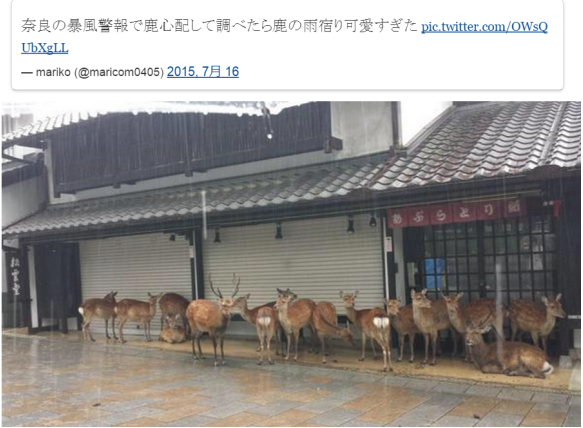
Task: Click the deer lying down by the shop
Action: [508, 353]
